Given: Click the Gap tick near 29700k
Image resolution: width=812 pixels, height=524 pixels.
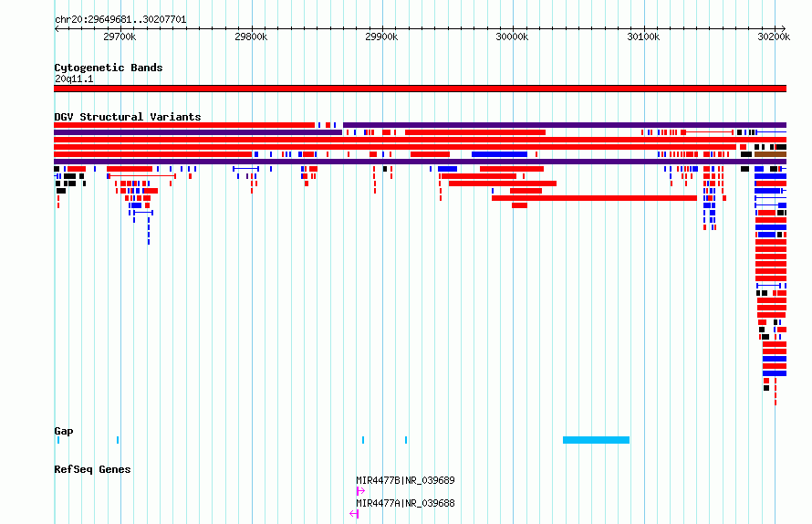Looking at the screenshot, I should [x=118, y=440].
